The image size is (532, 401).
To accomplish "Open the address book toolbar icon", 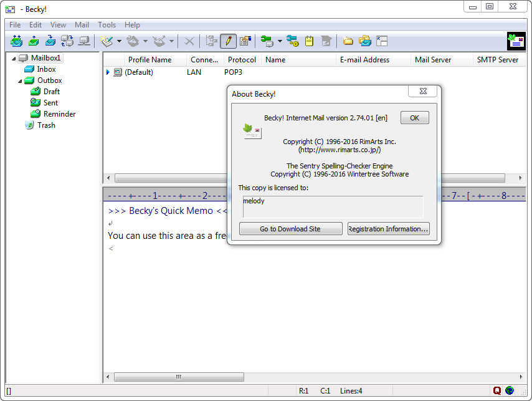I will pos(245,41).
